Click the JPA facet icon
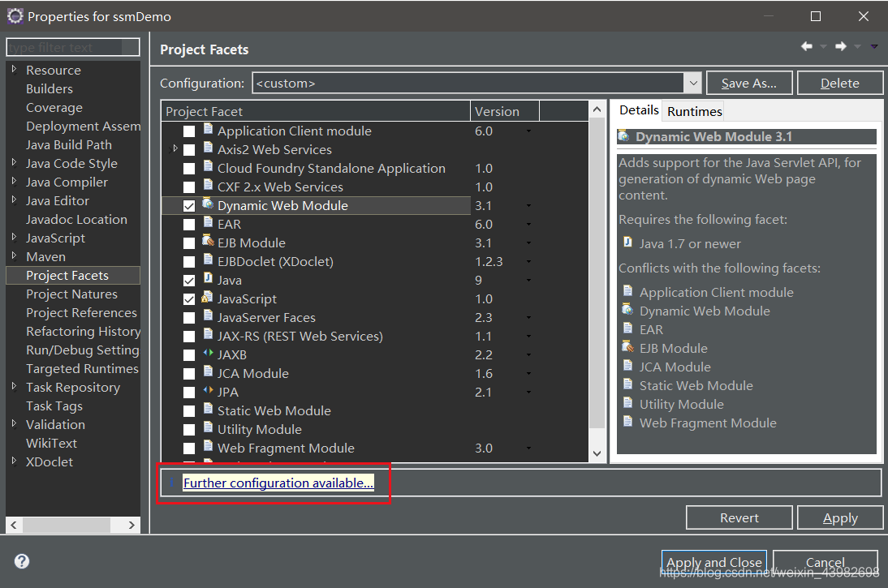The width and height of the screenshot is (888, 588). (208, 390)
